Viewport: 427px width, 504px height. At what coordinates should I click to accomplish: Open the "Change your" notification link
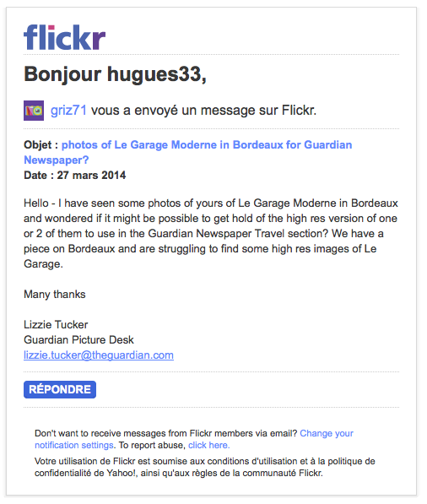(327, 433)
